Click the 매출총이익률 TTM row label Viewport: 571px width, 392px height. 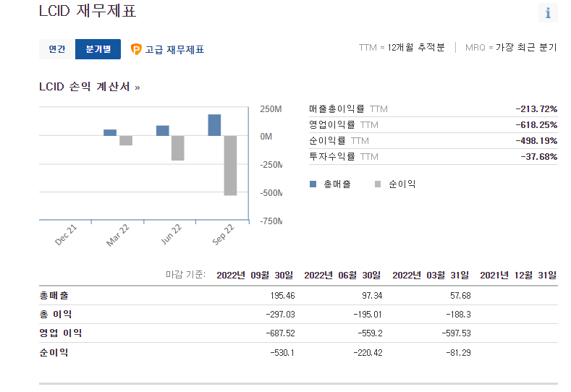coord(348,108)
